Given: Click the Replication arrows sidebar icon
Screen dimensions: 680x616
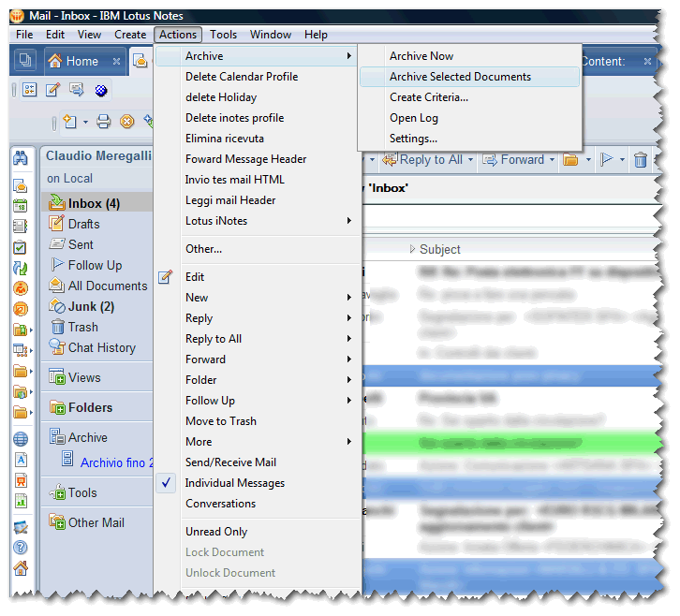Looking at the screenshot, I should point(20,269).
